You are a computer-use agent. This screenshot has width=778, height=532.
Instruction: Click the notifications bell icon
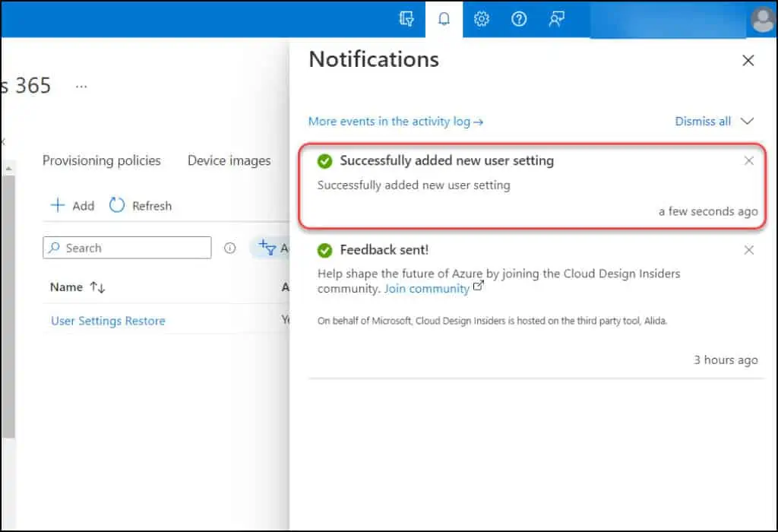[x=444, y=19]
